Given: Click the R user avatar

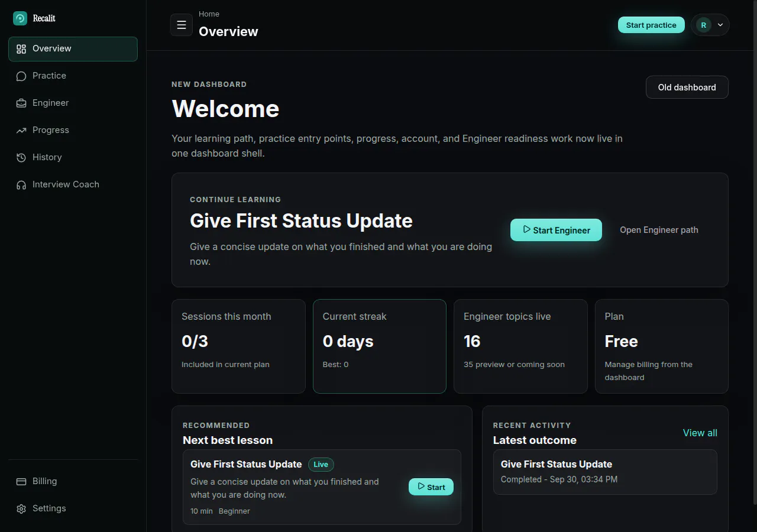Looking at the screenshot, I should (704, 25).
